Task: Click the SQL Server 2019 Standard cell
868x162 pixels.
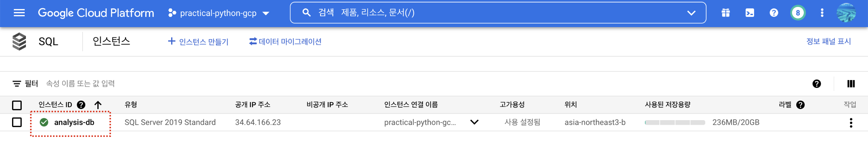Action: tap(170, 122)
